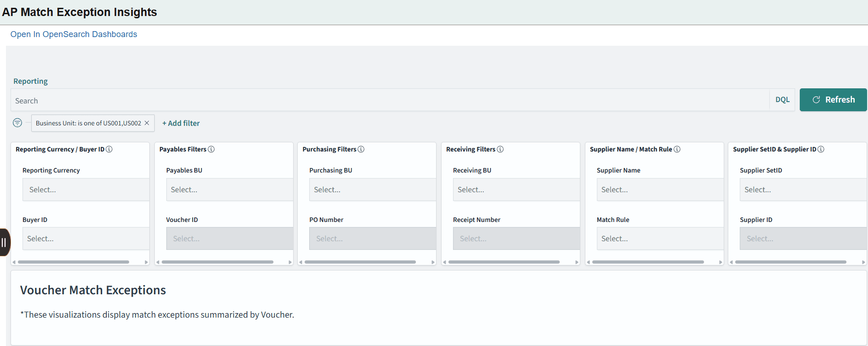Open the Receiving BU select dropdown

(516, 189)
